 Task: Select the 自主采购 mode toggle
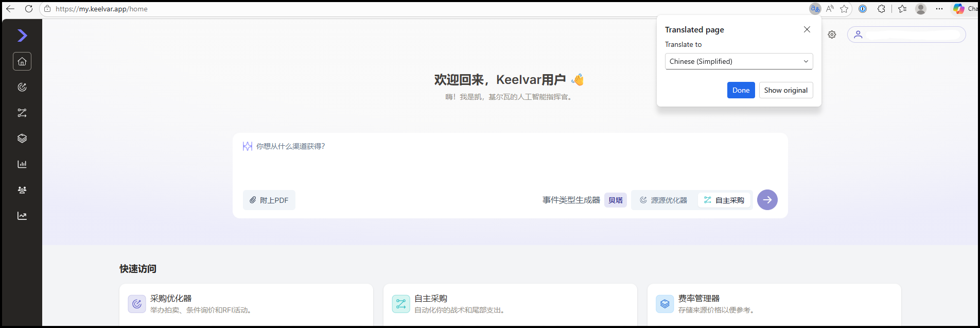724,200
